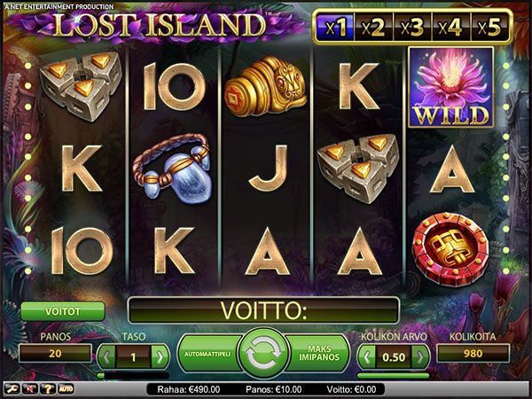The image size is (532, 399).
Task: Spin the reels with the round green button
Action: 263,353
